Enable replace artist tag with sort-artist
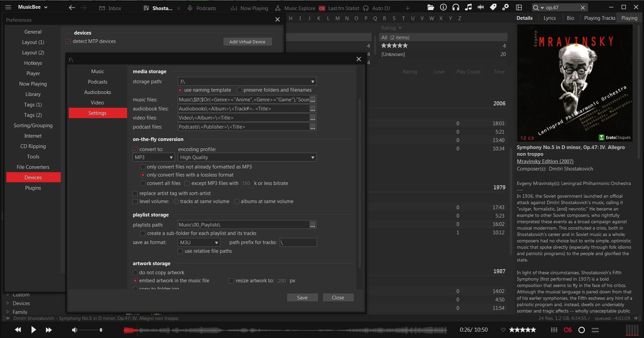 click(x=135, y=193)
